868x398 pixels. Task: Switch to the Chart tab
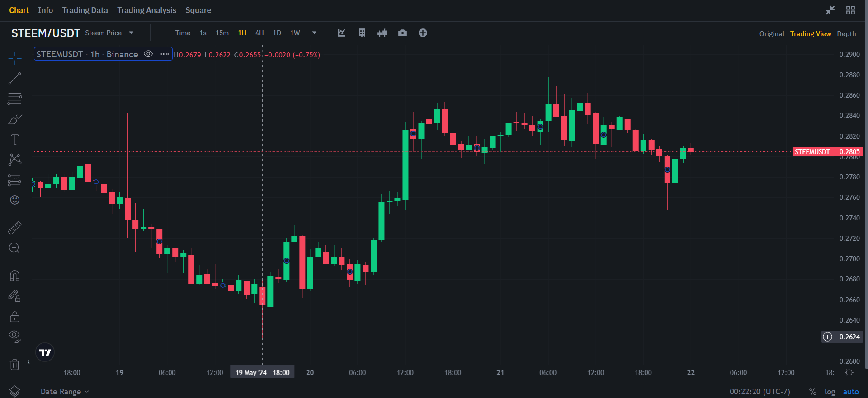(x=19, y=10)
